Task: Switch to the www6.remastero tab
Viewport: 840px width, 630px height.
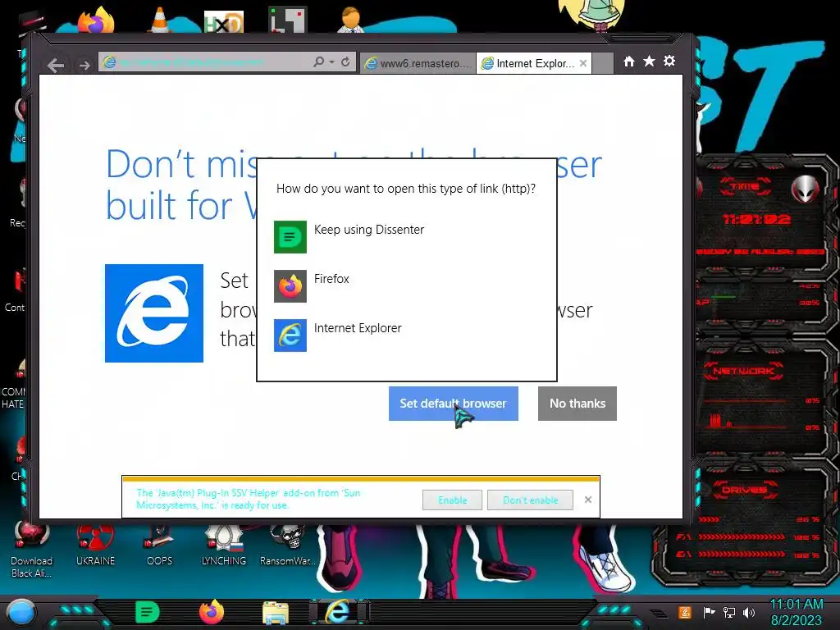Action: pos(418,63)
